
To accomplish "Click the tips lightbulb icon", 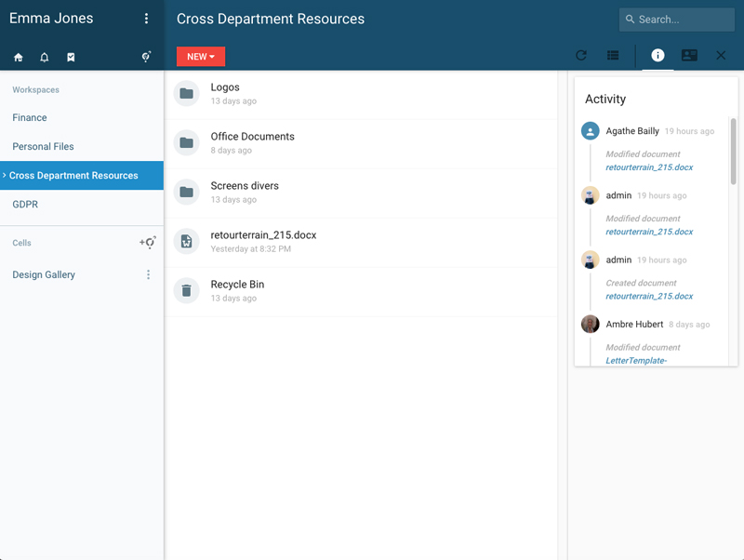I will [x=145, y=57].
